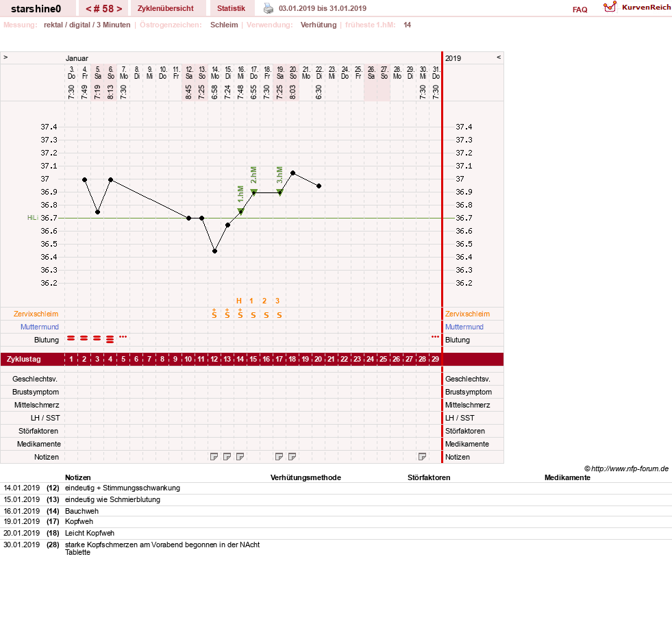Click the Medikamente row label on right
The image size is (672, 637).
[466, 444]
